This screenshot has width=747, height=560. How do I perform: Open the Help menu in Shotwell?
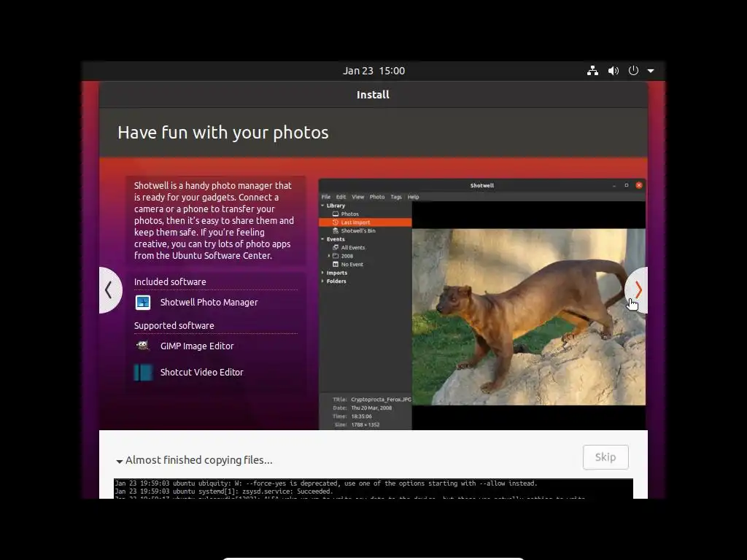pos(413,197)
